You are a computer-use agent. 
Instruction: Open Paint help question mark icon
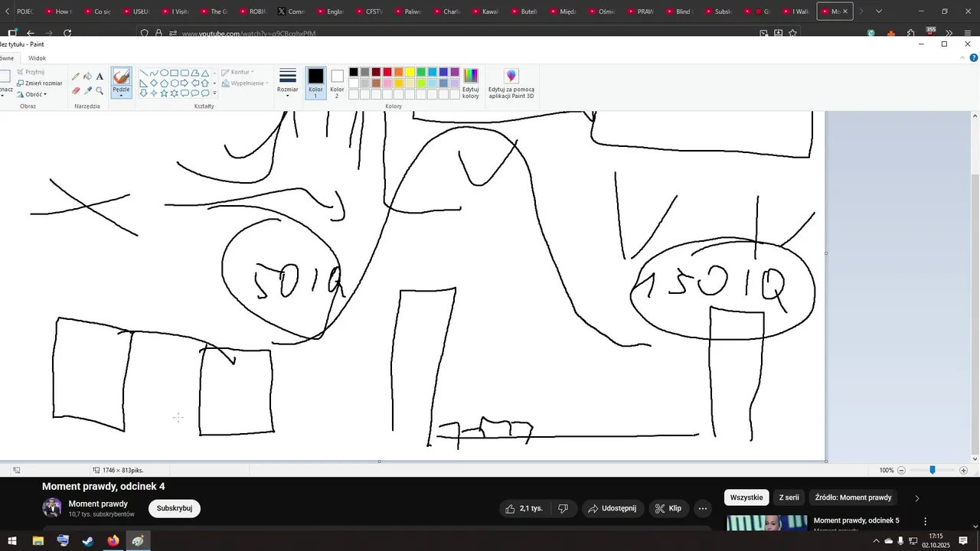tap(972, 57)
